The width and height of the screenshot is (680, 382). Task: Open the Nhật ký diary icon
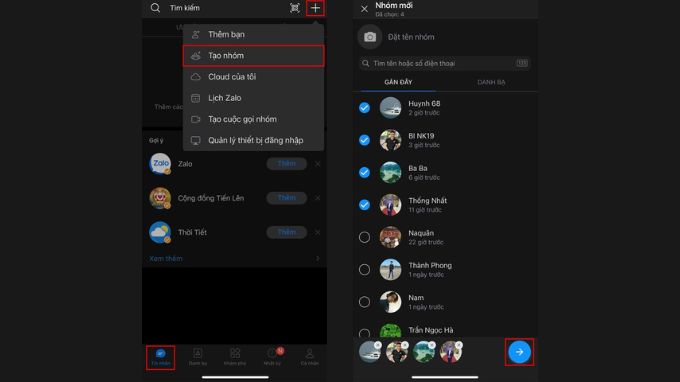click(272, 357)
